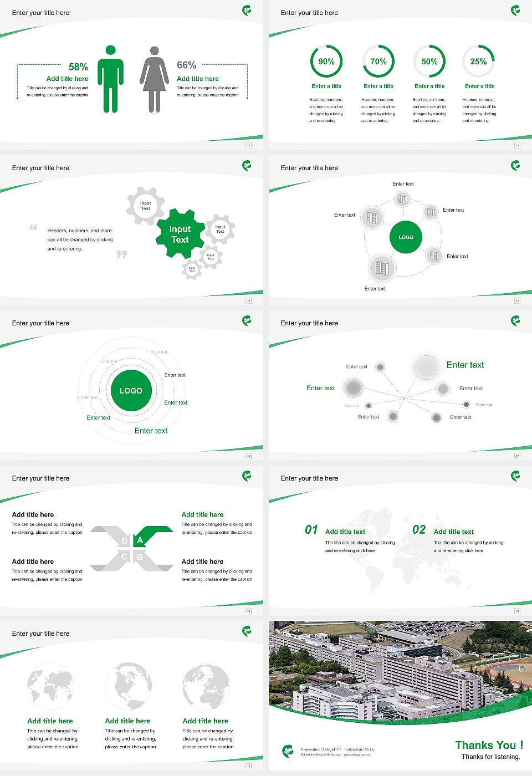This screenshot has width=532, height=776.
Task: Select the 70% progress ring
Action: pos(378,62)
